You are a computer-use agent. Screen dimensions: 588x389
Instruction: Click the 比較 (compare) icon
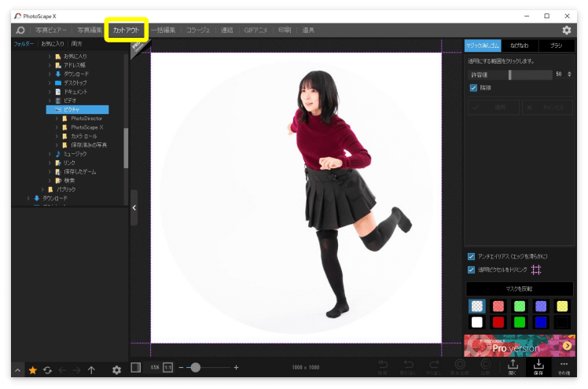(x=485, y=367)
